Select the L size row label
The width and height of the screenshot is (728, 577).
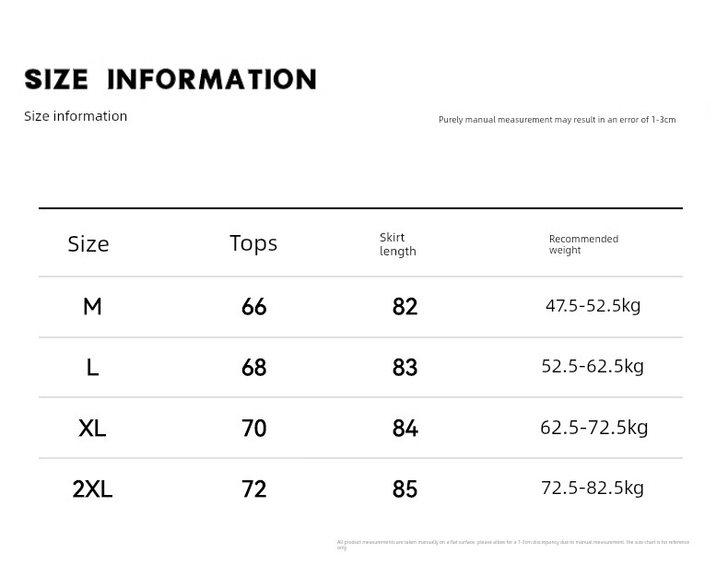pyautogui.click(x=92, y=368)
